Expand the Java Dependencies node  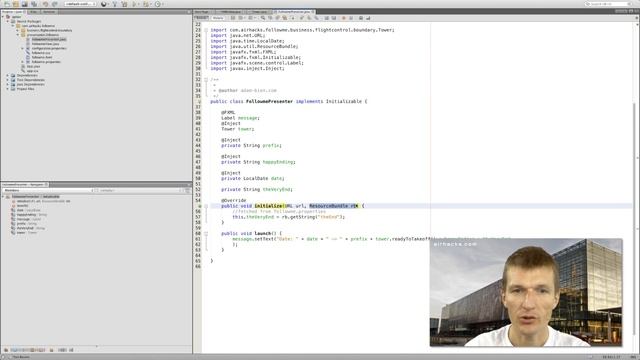[x=8, y=84]
